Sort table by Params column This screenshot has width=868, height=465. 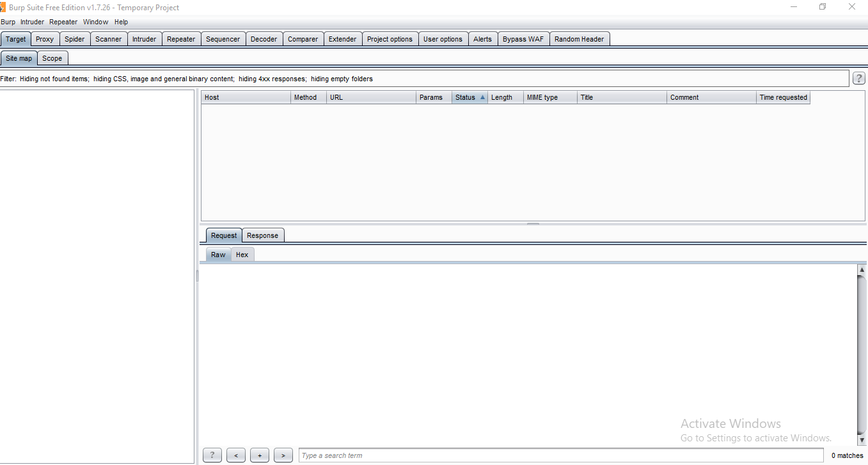434,97
